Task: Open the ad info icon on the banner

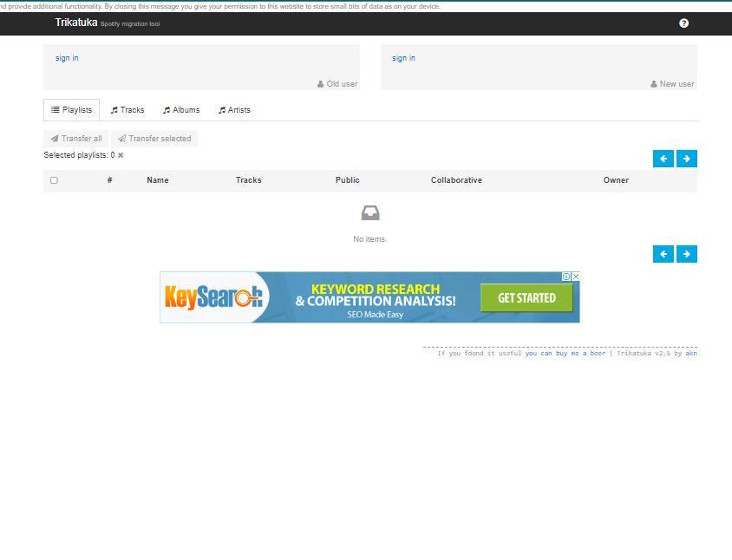Action: click(565, 277)
